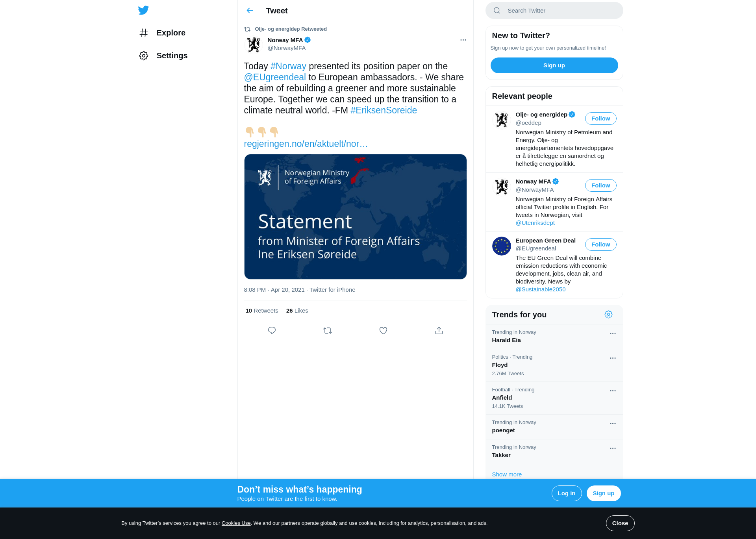The width and height of the screenshot is (756, 539).
Task: Follow Olje- og energidep
Action: pyautogui.click(x=600, y=119)
